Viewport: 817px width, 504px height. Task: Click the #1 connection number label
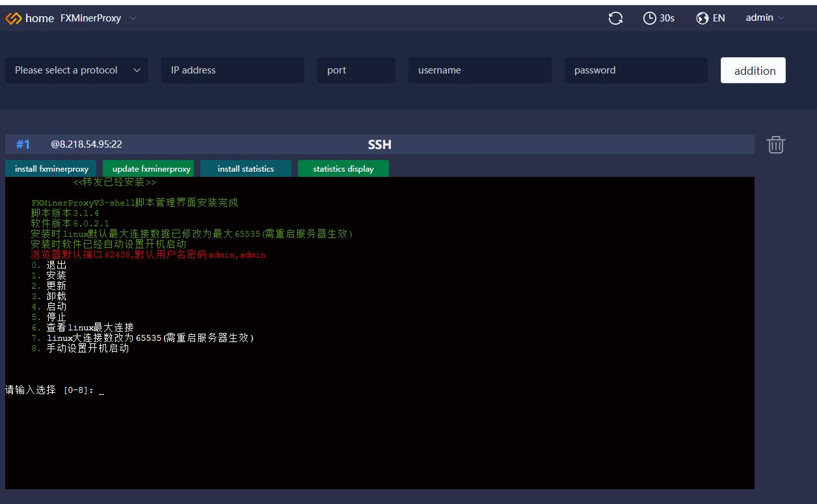point(23,144)
